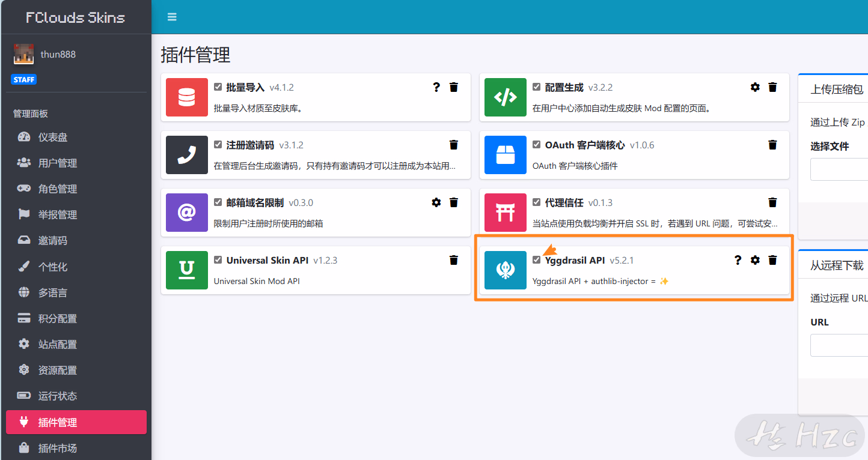Select 插件管理 in the sidebar
Viewport: 868px width, 460px height.
[76, 422]
